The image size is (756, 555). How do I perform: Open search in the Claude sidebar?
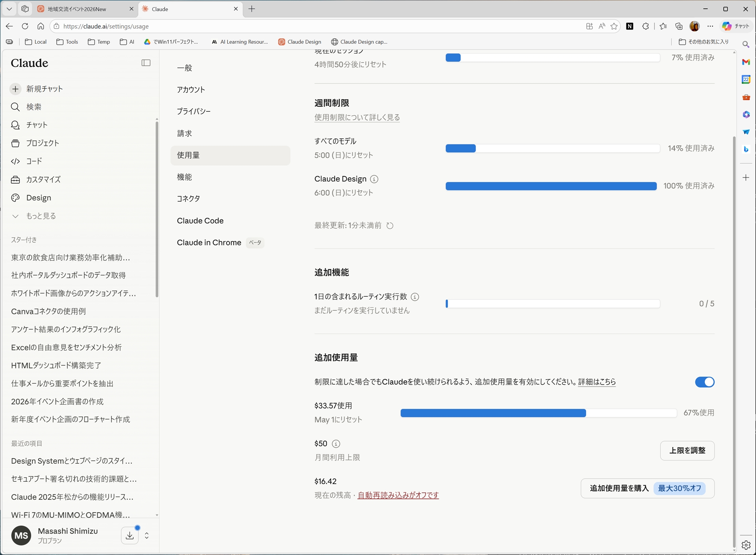[x=15, y=107]
